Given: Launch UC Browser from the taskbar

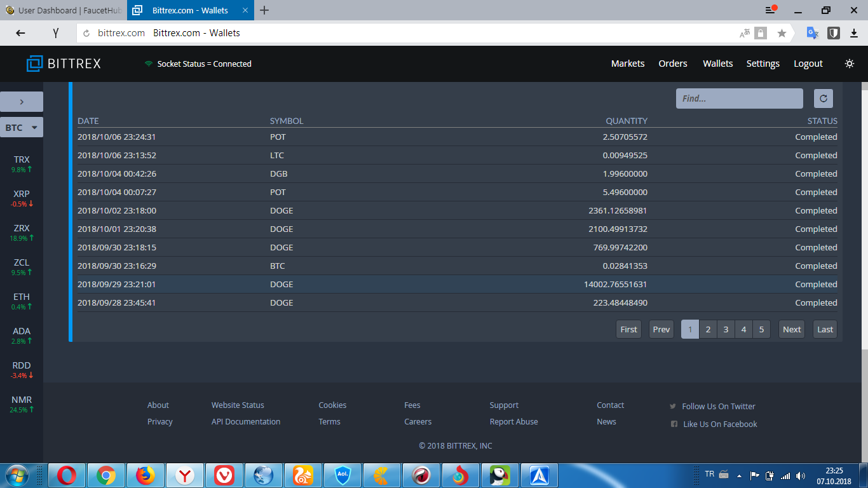Looking at the screenshot, I should (302, 475).
